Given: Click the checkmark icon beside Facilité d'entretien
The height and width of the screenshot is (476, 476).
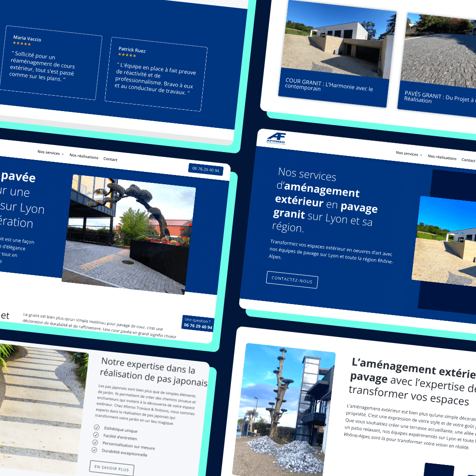Looking at the screenshot, I should [x=96, y=435].
